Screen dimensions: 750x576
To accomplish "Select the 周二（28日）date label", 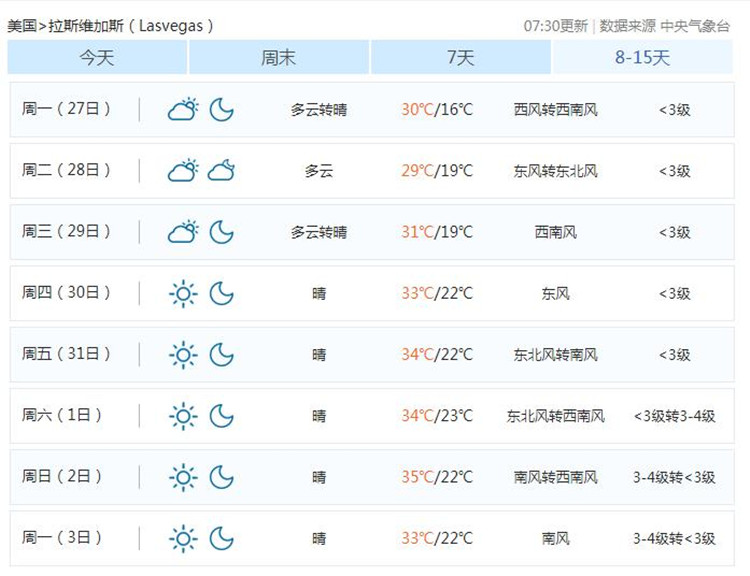I will (66, 170).
